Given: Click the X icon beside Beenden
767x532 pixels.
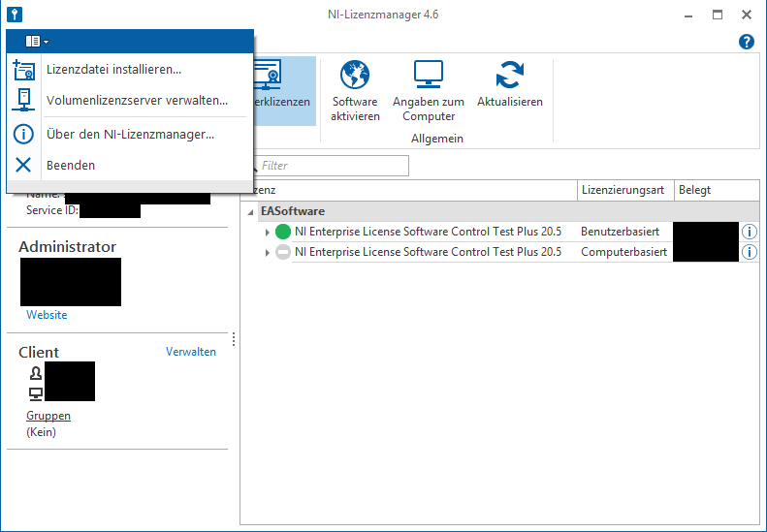Looking at the screenshot, I should (23, 166).
